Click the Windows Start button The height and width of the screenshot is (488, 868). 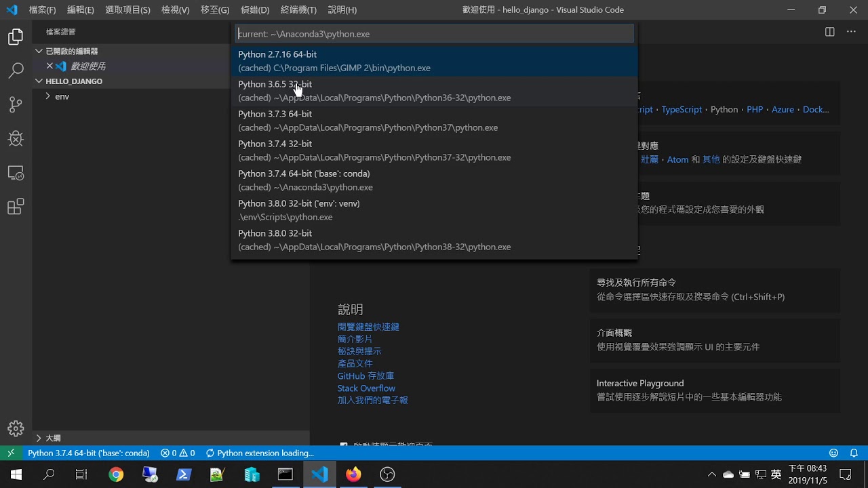tap(16, 474)
